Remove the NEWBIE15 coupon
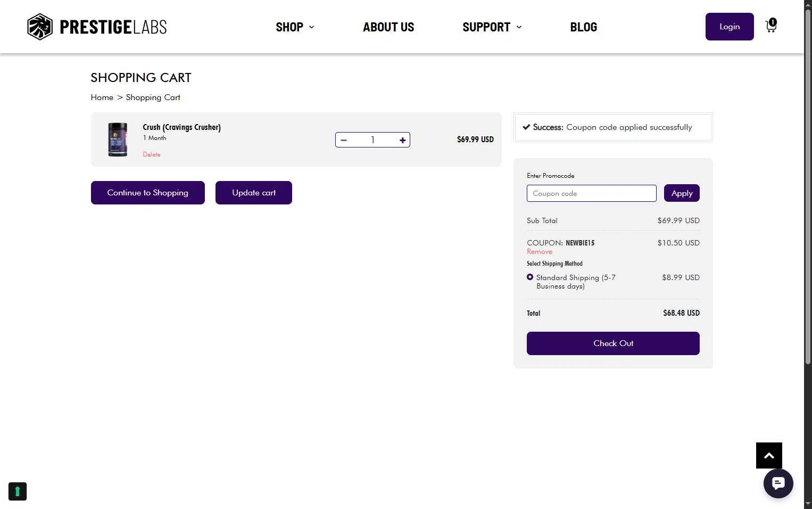 point(540,251)
